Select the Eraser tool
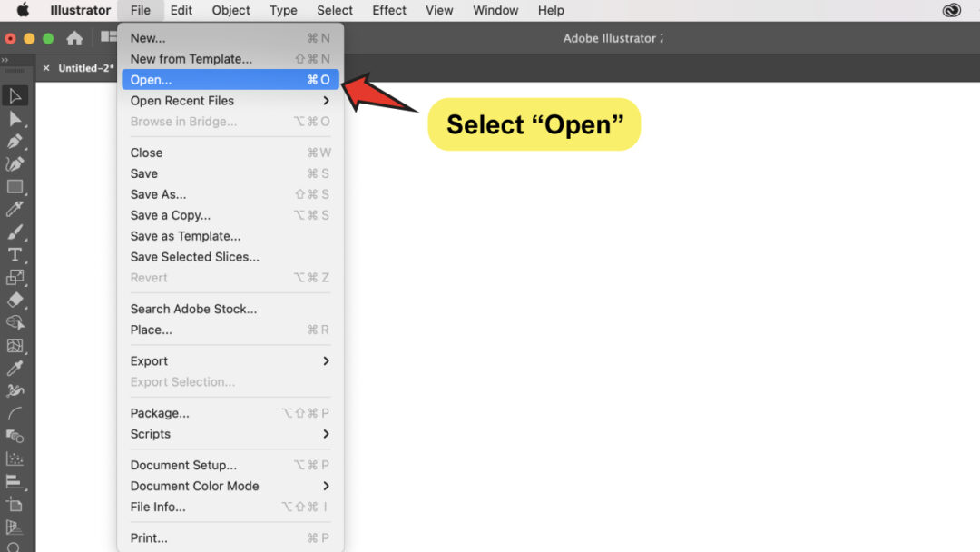Image resolution: width=980 pixels, height=552 pixels. tap(15, 301)
